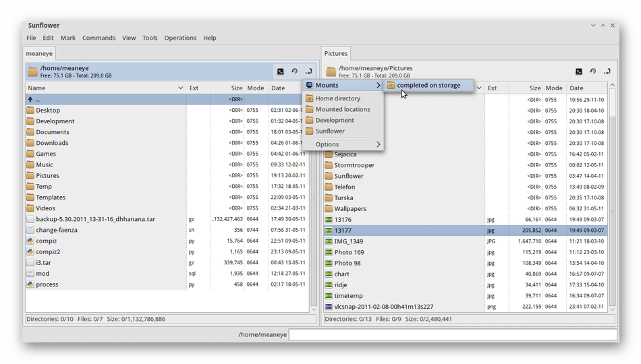641x364 pixels.
Task: Open terminal in the right Pictures pane
Action: [579, 71]
